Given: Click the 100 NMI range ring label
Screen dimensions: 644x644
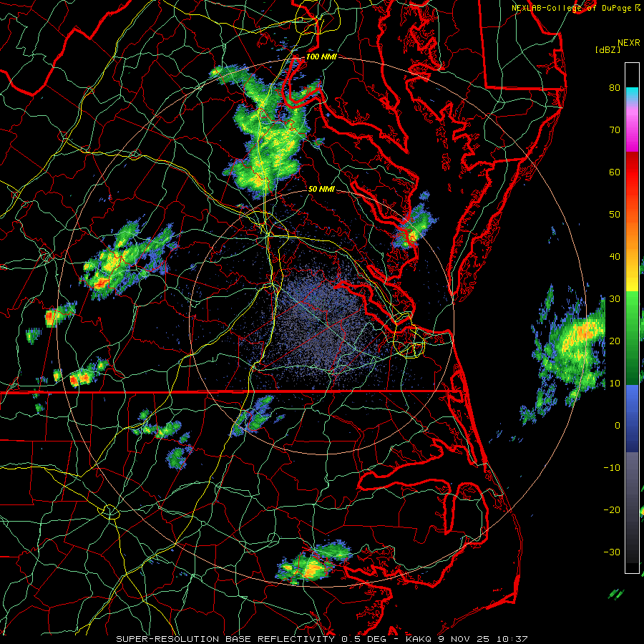Looking at the screenshot, I should [x=321, y=57].
